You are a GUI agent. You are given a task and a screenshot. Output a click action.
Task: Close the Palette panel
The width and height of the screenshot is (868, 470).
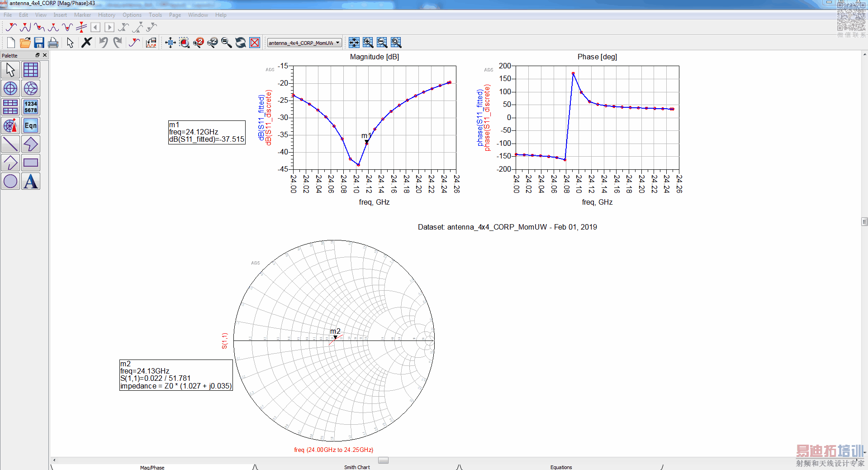pos(45,55)
